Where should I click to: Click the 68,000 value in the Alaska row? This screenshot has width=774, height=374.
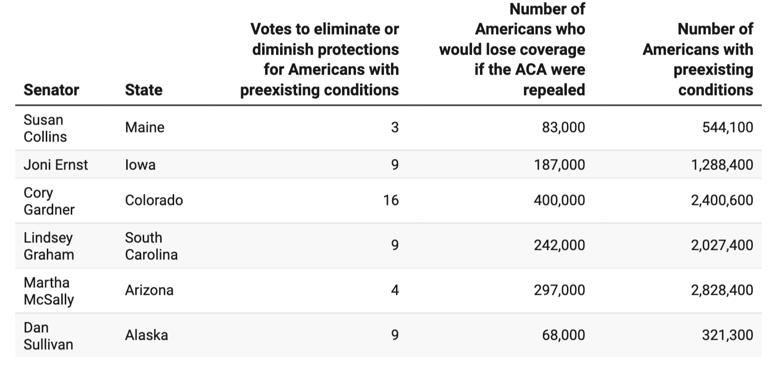tap(563, 335)
